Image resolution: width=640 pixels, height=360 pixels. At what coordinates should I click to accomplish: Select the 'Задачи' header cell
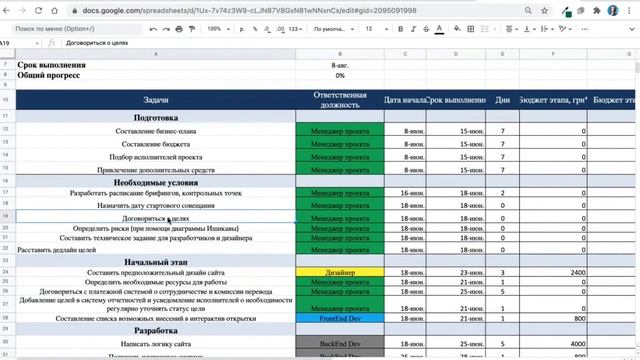click(x=156, y=100)
